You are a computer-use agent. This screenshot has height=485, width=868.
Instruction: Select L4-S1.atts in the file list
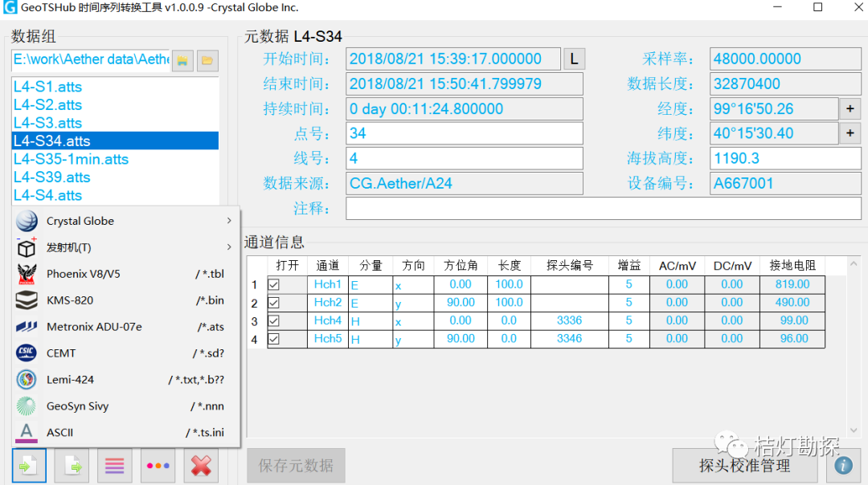click(115, 87)
